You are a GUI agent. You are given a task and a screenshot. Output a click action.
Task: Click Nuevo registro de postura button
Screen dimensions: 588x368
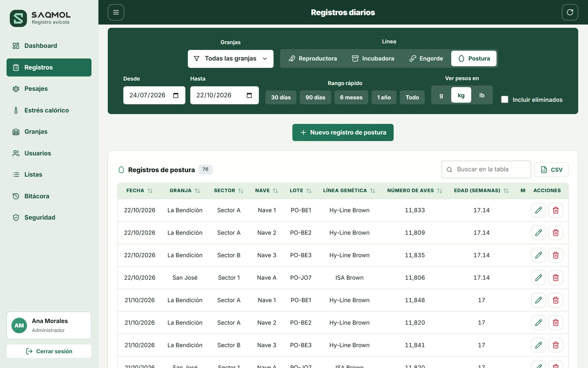click(343, 132)
